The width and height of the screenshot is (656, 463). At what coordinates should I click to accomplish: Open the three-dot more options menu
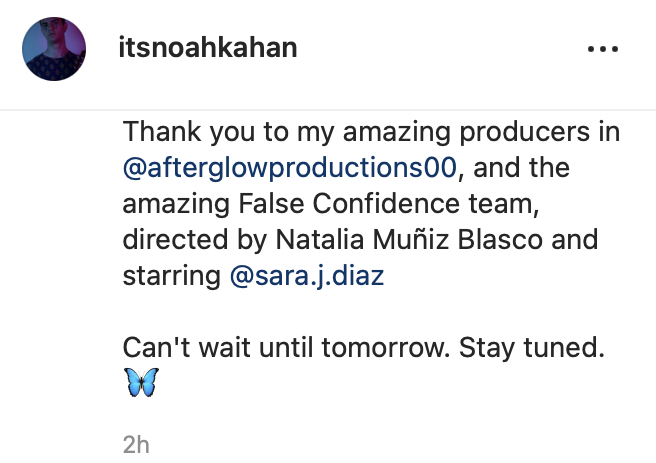click(603, 49)
